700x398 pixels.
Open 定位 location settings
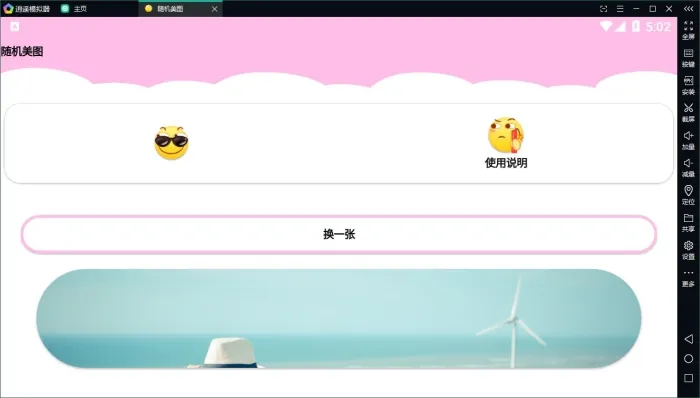688,195
